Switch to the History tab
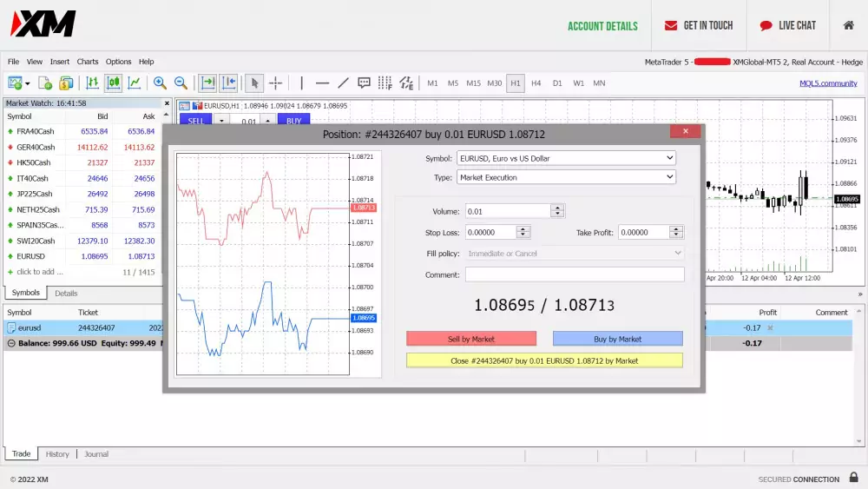 (57, 454)
